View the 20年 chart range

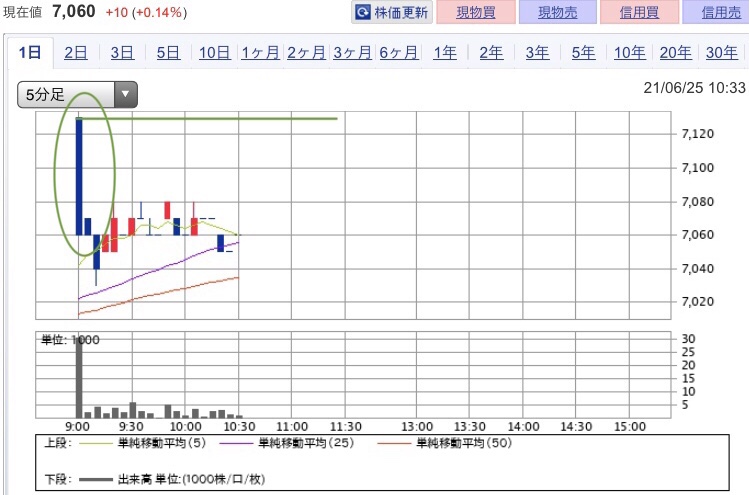[x=675, y=52]
